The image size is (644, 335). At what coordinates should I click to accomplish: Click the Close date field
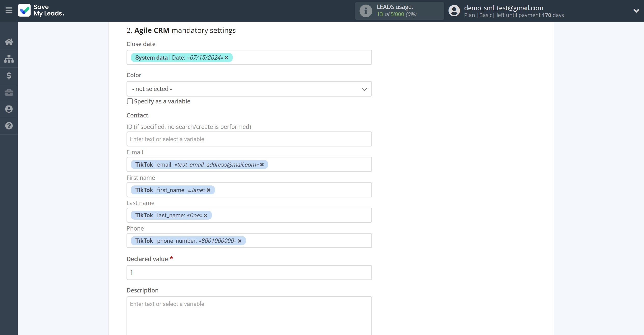click(249, 57)
